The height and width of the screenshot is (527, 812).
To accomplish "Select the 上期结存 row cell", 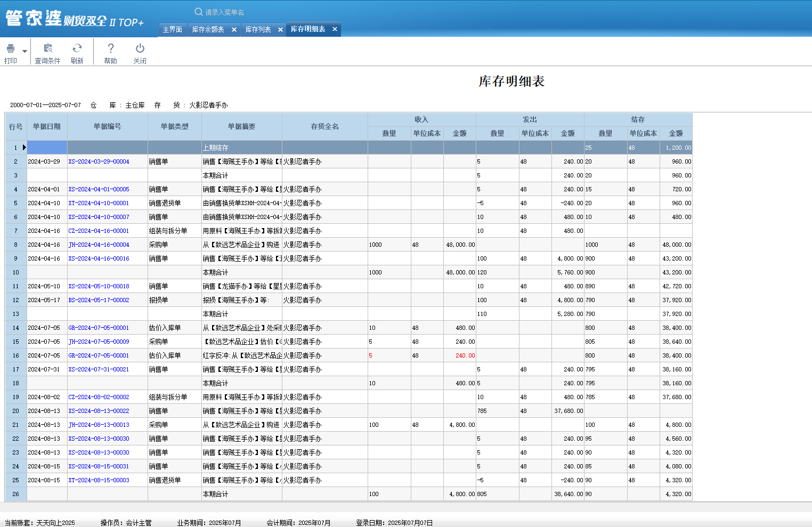I will click(x=242, y=148).
